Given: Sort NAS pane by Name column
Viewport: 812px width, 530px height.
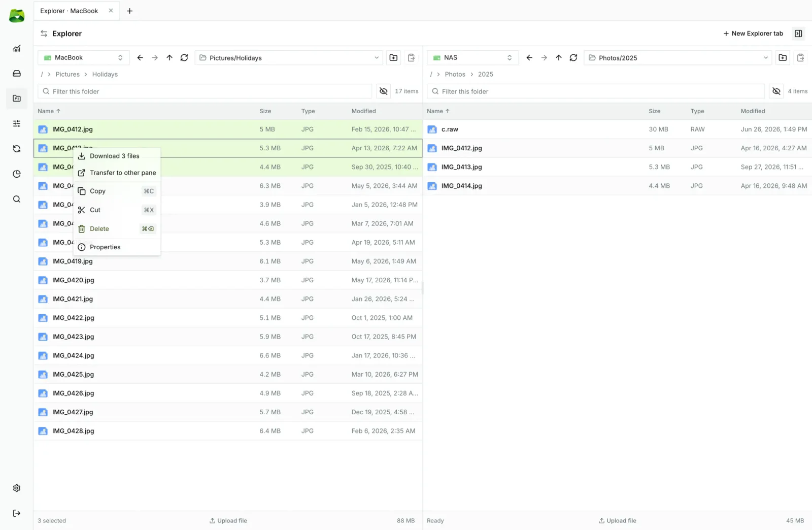Looking at the screenshot, I should tap(438, 111).
